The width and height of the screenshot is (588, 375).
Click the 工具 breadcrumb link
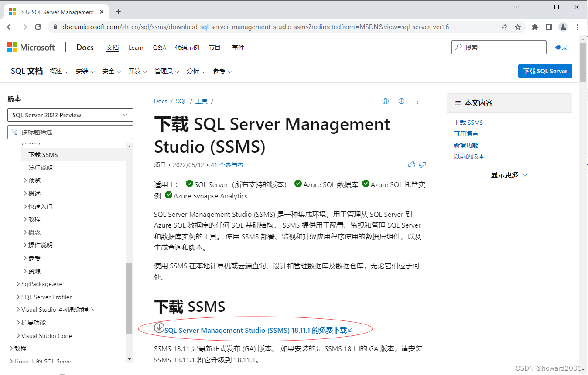pyautogui.click(x=202, y=101)
